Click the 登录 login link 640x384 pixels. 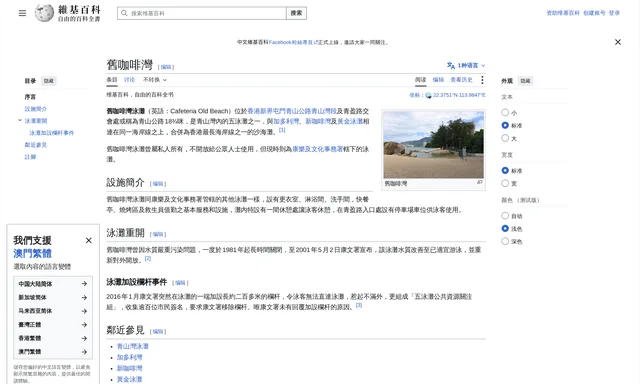(614, 13)
